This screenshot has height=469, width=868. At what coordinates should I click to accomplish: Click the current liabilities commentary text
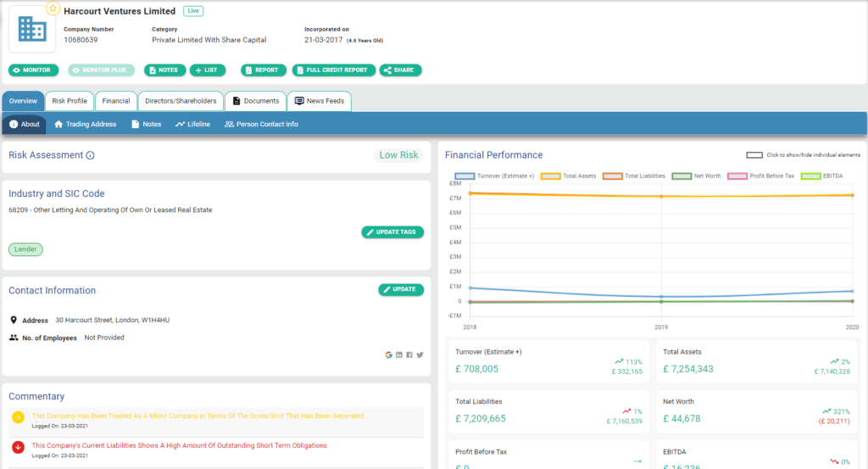[x=180, y=445]
